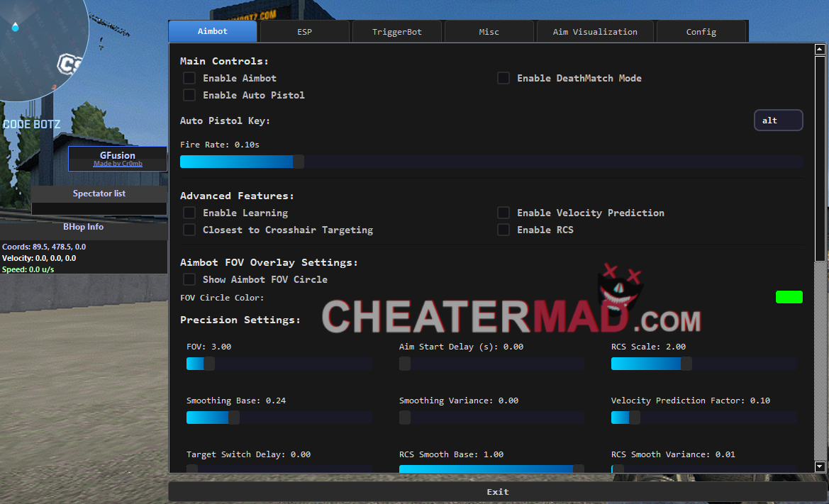Click the Smoothing Variance slider handle
The height and width of the screenshot is (504, 829).
[x=405, y=418]
